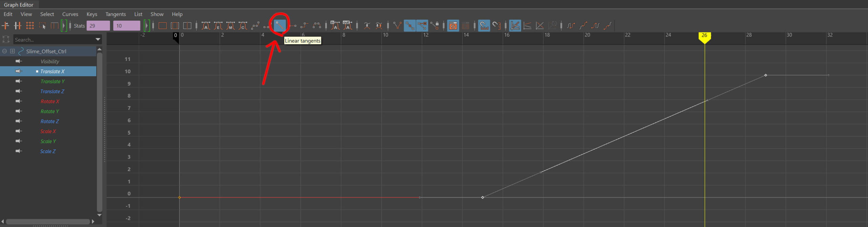The width and height of the screenshot is (868, 227).
Task: Apply Step tangents
Action: coord(304,25)
